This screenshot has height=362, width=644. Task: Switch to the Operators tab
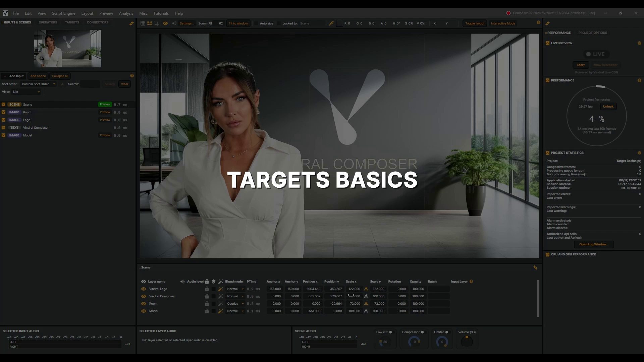(x=48, y=22)
